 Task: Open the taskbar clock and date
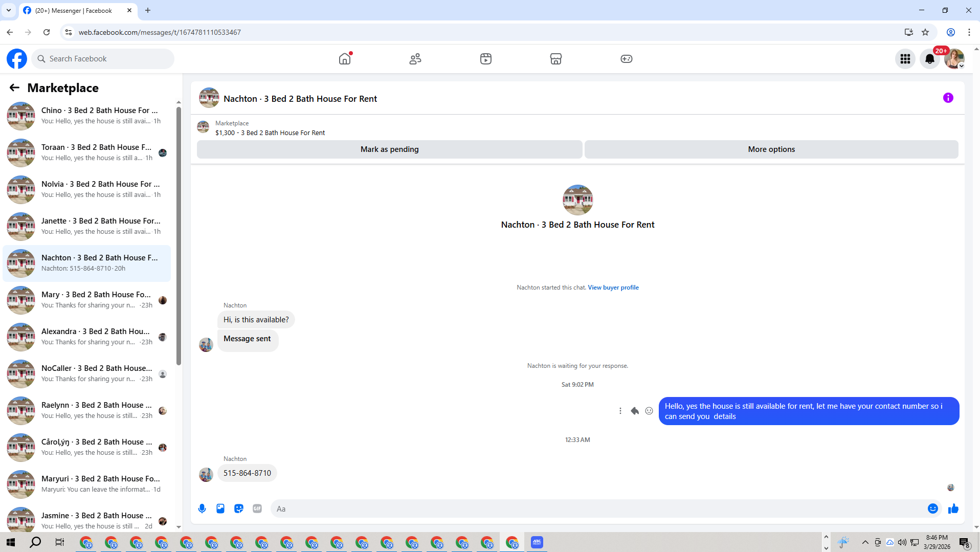click(937, 542)
